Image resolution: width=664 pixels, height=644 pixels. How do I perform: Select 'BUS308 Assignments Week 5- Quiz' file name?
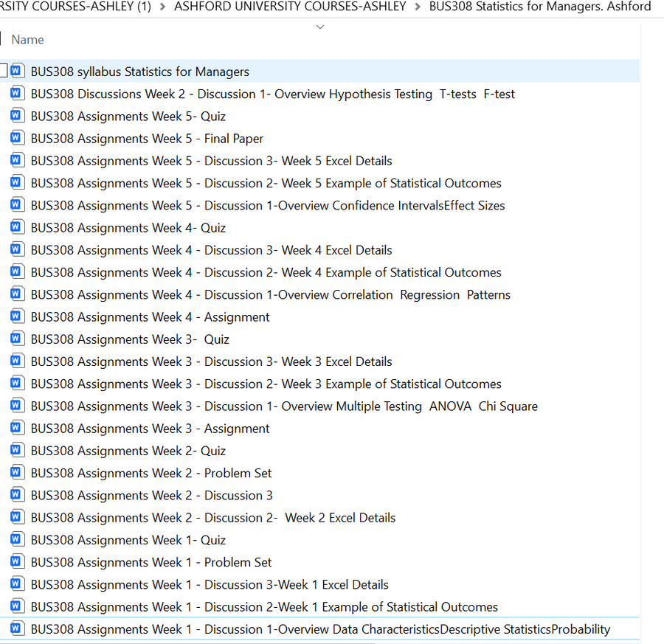pyautogui.click(x=128, y=117)
